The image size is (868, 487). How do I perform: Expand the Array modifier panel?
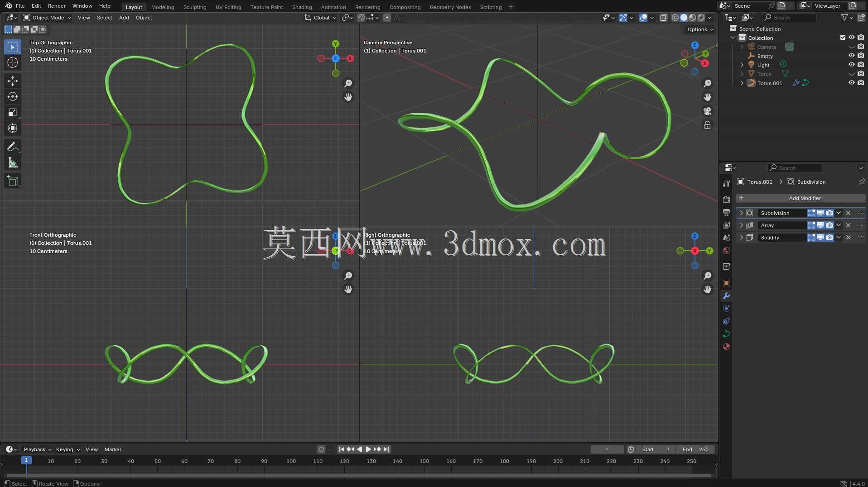741,225
